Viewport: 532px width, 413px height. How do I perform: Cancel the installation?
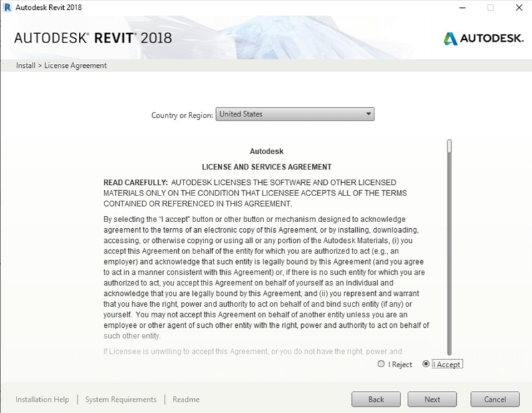495,400
